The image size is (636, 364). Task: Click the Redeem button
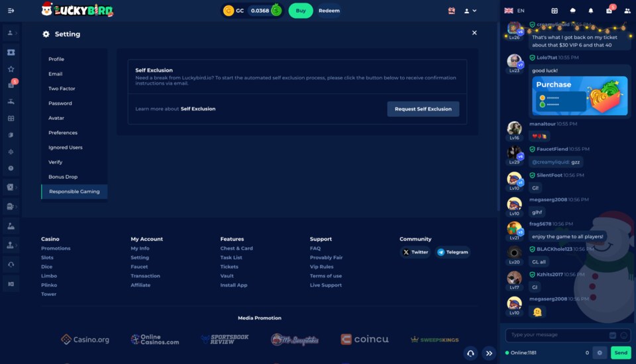click(x=329, y=11)
